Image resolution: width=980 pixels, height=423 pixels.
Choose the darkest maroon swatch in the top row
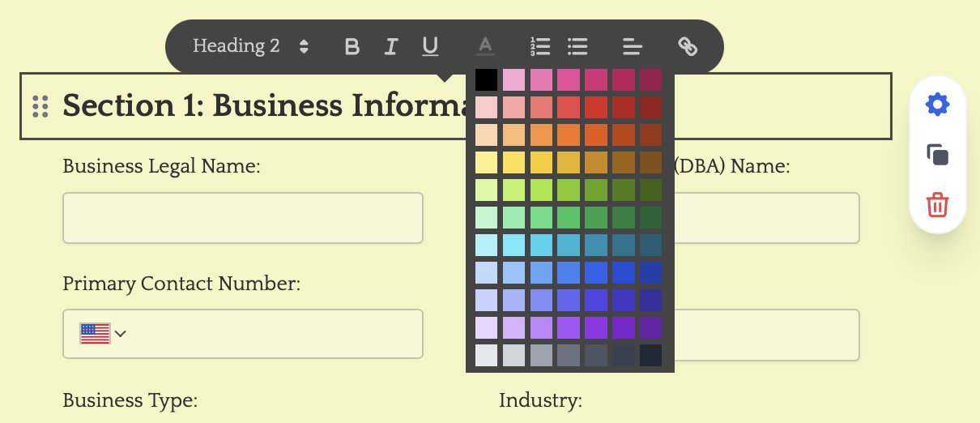(651, 79)
